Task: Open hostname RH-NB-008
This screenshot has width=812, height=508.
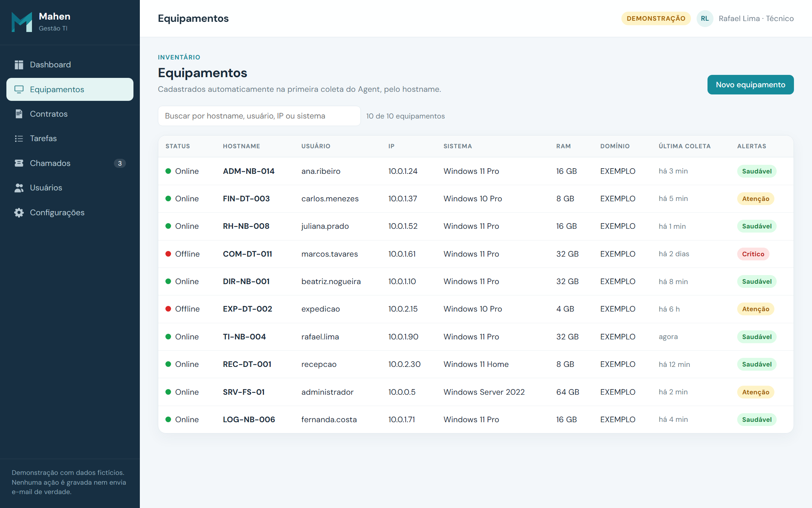Action: [246, 226]
